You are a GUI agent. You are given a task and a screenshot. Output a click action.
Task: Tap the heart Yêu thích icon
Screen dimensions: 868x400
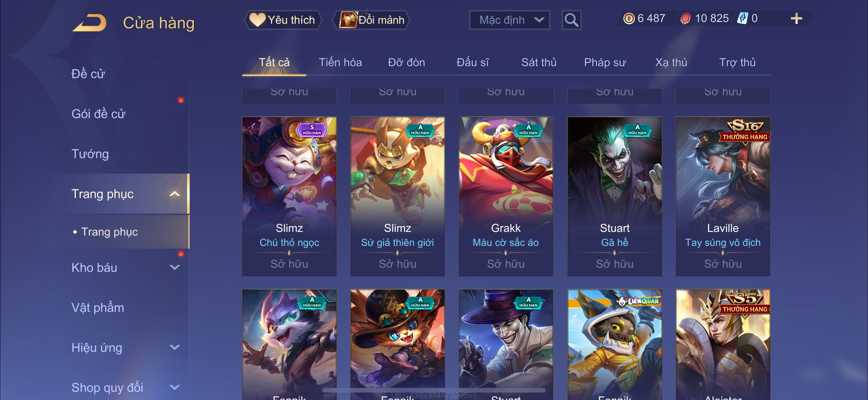tap(257, 20)
